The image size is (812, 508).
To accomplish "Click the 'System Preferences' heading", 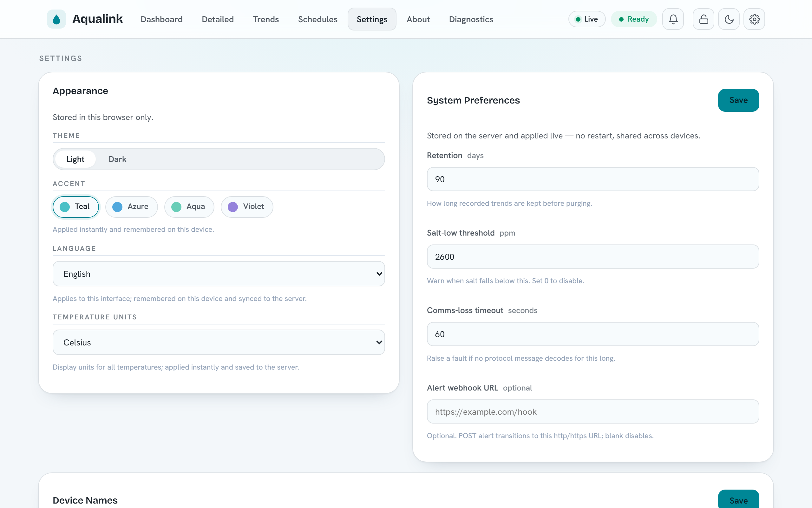I will (x=473, y=100).
